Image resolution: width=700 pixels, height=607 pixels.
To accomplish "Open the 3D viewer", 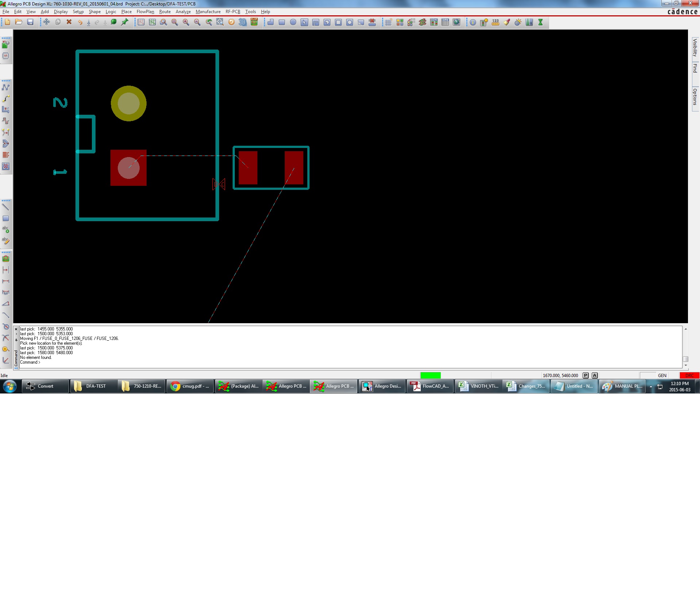I will pos(242,22).
